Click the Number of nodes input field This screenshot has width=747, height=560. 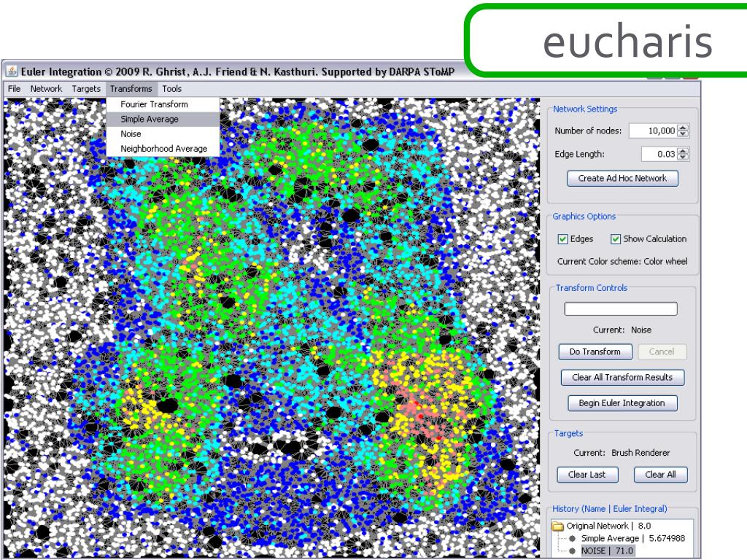point(653,131)
